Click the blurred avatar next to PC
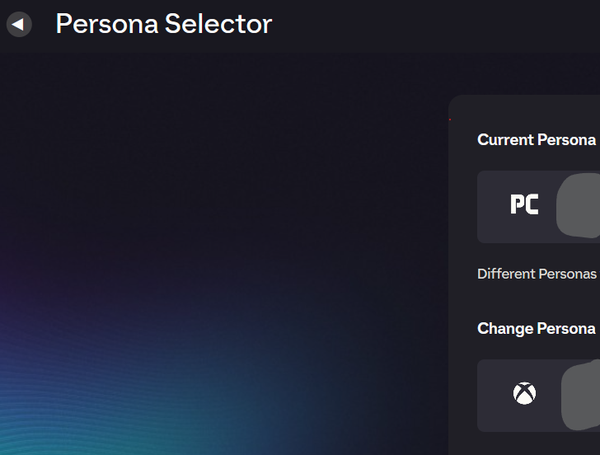Viewport: 600px width, 455px height. coord(579,205)
